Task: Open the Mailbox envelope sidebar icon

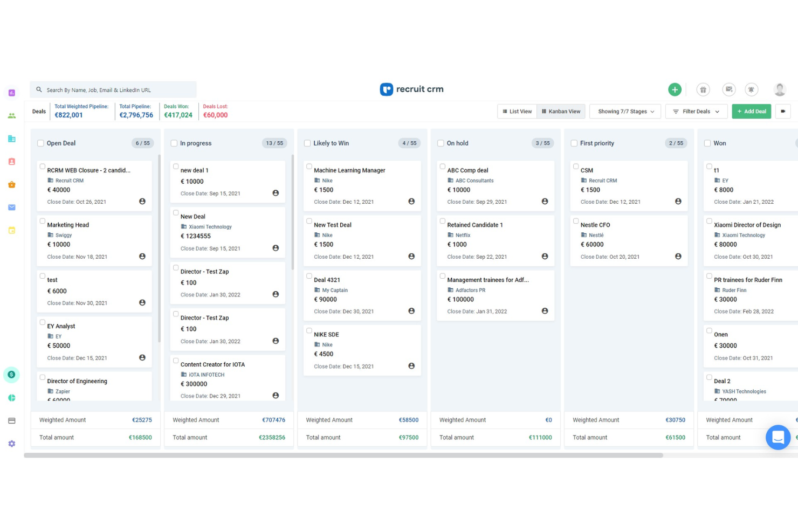Action: coord(12,208)
